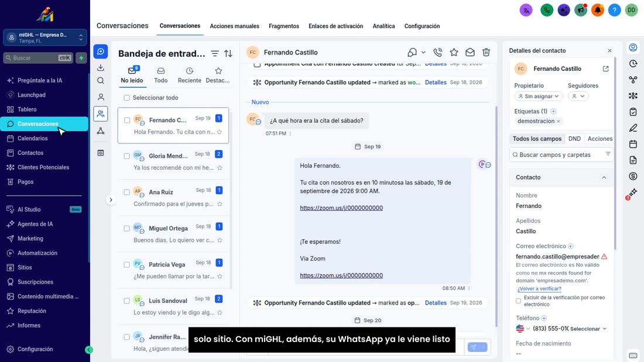Check Excluir de la verificación por correo
The width and height of the screenshot is (644, 362).
point(518,300)
